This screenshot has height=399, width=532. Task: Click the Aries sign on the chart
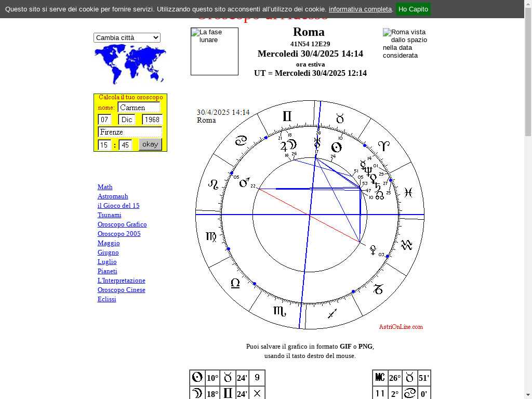(384, 146)
